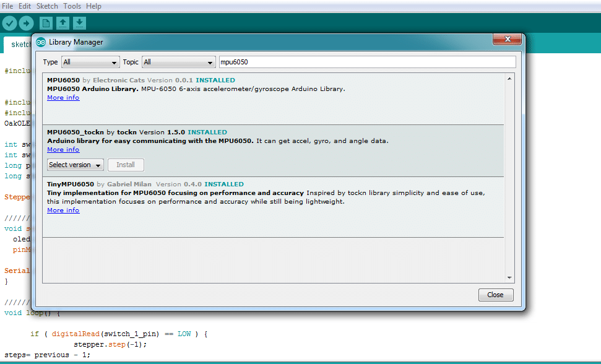This screenshot has width=601, height=364.
Task: Open the Topic filter dropdown
Action: (178, 63)
